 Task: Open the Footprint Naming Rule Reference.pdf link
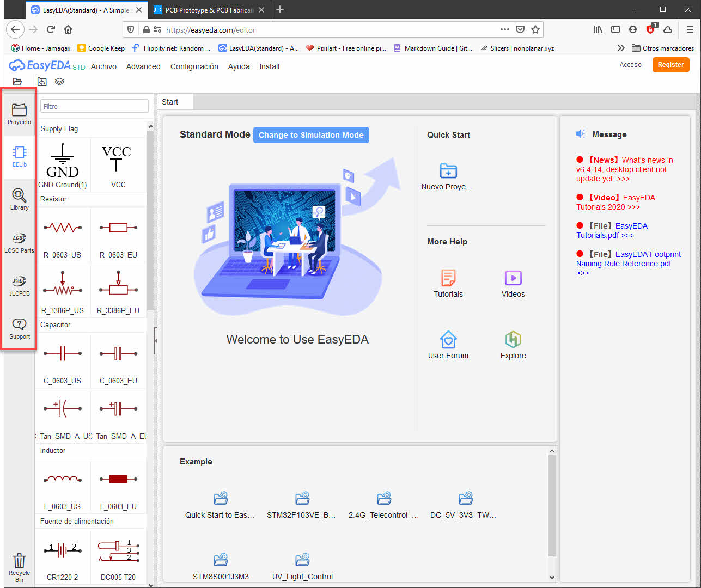(629, 264)
